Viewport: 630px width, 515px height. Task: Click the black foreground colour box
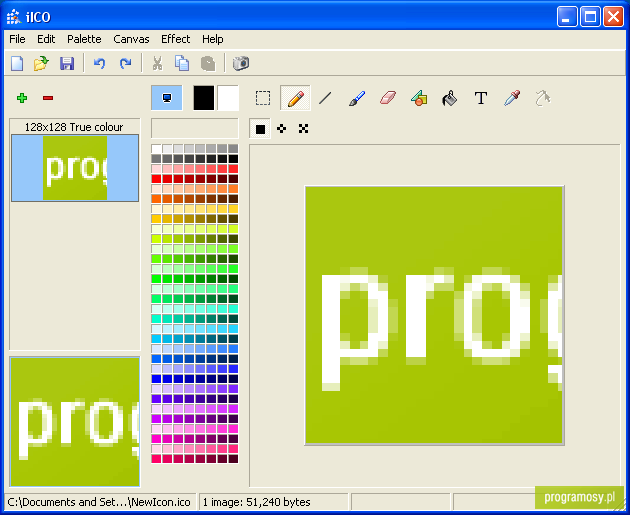click(204, 98)
